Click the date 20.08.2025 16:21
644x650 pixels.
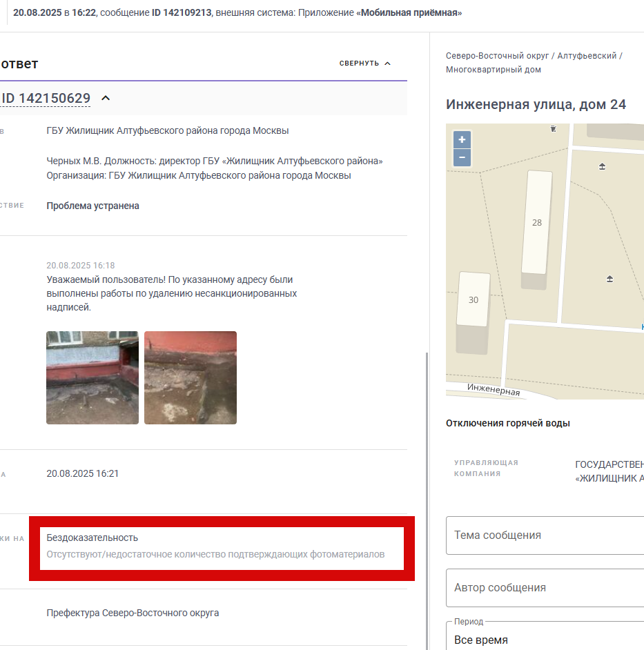[x=83, y=473]
